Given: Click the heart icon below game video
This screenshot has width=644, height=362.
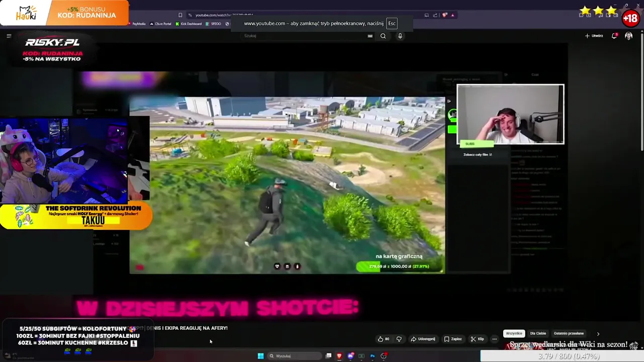Looking at the screenshot, I should (277, 266).
